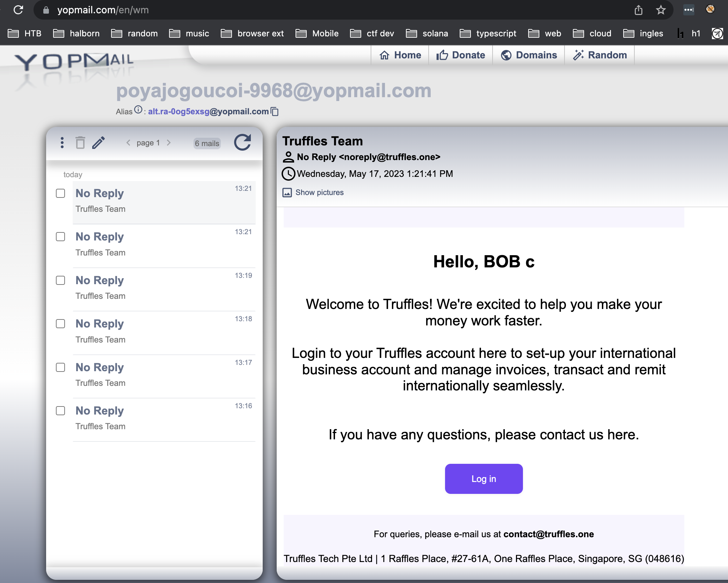Open the ingles bookmarks folder
Screen dimensions: 728x583
643,34
